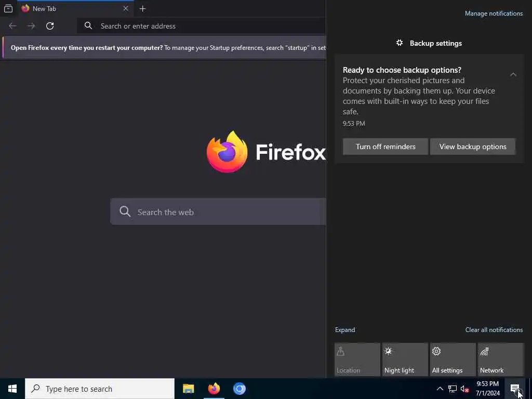
Task: Open the blue circular browser taskbar icon
Action: tap(239, 389)
